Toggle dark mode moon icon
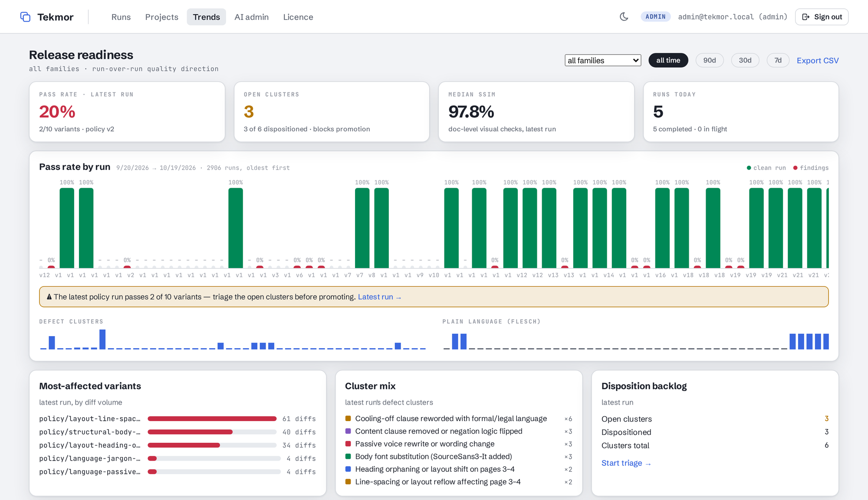This screenshot has height=500, width=868. pos(624,17)
